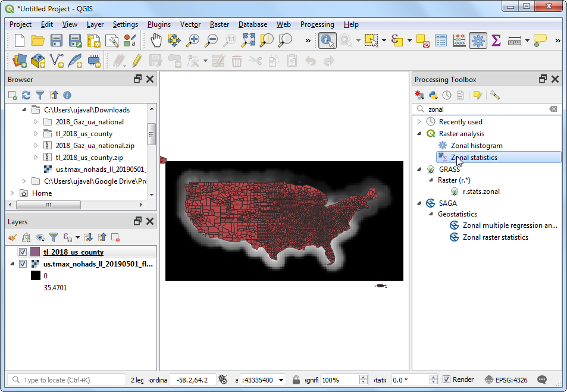The width and height of the screenshot is (567, 392).
Task: Expand the 2018_Gaz_ua_national folder
Action: pyautogui.click(x=36, y=122)
